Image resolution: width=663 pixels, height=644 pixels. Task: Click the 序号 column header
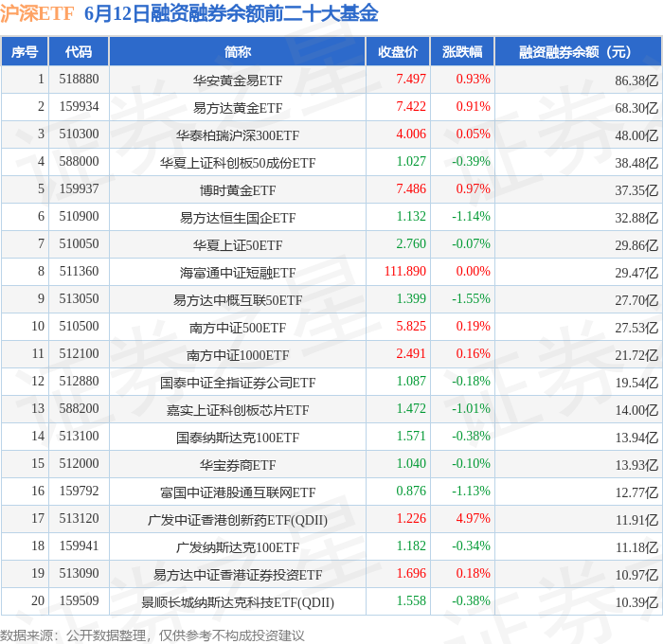click(x=25, y=51)
